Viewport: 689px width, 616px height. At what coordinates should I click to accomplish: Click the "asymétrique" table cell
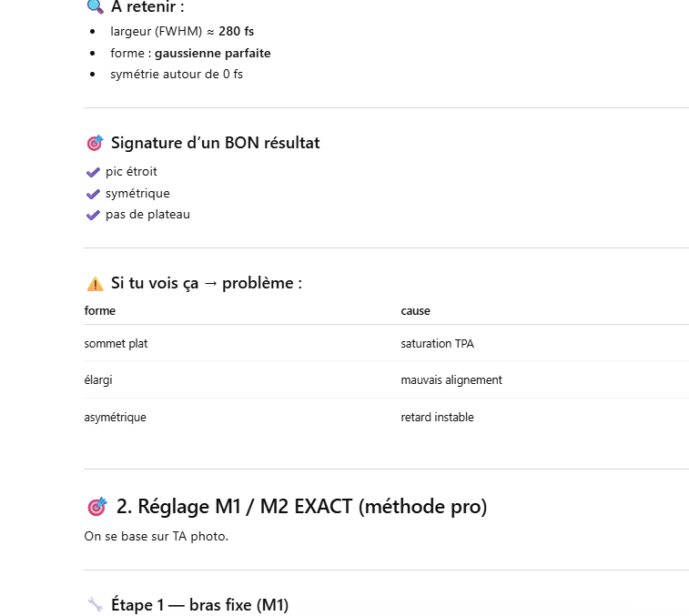pos(115,418)
